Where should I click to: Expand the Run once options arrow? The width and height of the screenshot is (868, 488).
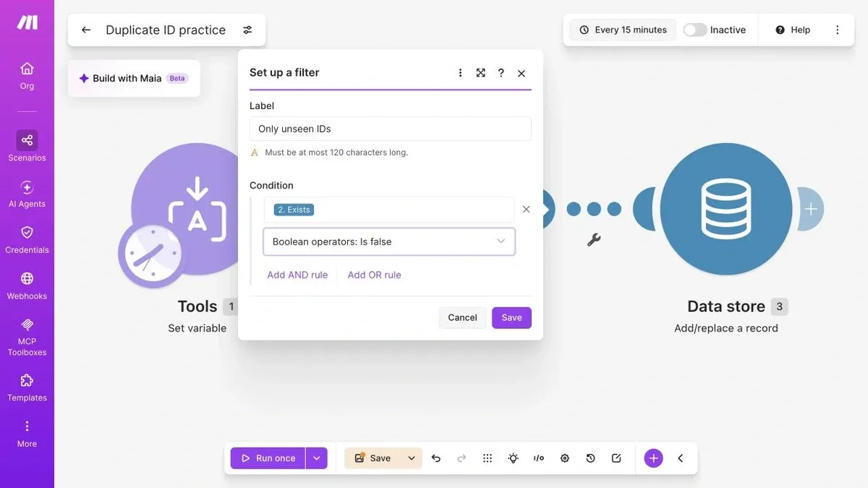316,458
